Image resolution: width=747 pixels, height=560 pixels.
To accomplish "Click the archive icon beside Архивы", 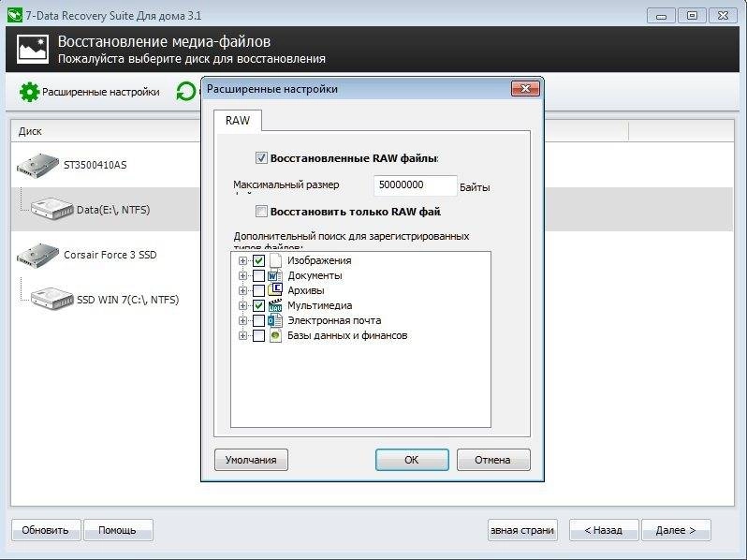I will pyautogui.click(x=275, y=290).
